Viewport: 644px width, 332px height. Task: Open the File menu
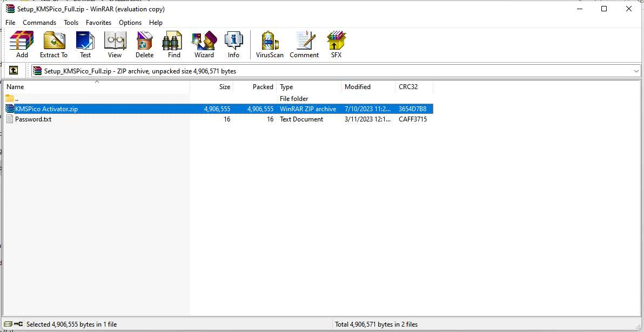click(x=10, y=23)
